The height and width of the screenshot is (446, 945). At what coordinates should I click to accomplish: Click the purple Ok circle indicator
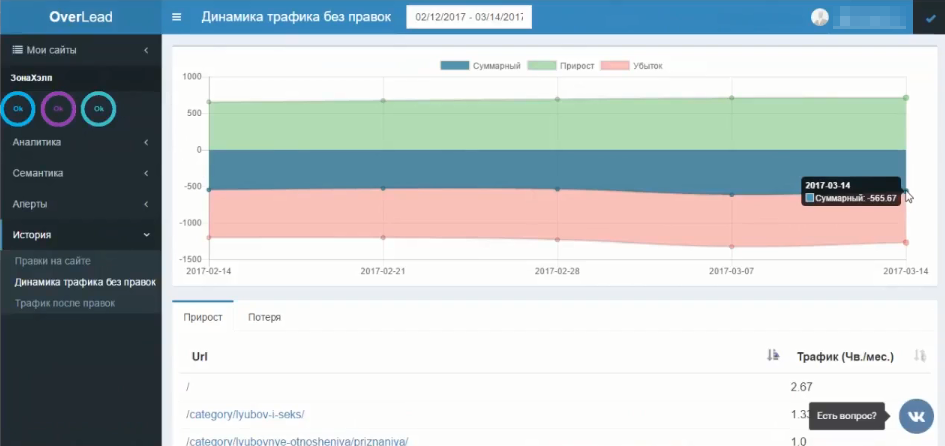coord(58,109)
